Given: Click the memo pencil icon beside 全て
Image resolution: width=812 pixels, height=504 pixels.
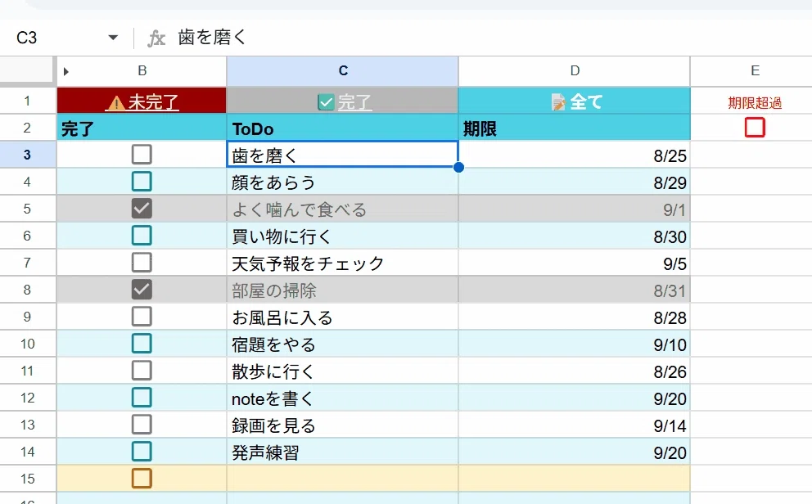Looking at the screenshot, I should 558,102.
